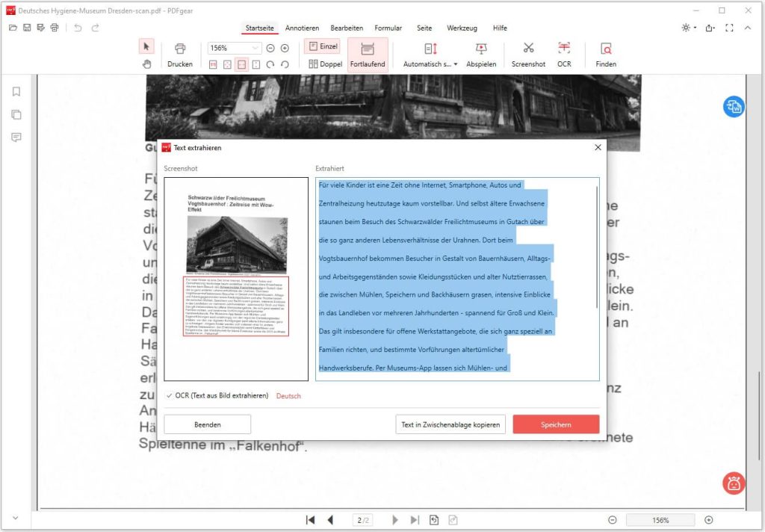Enable Einzel single page view
Image resolution: width=765 pixels, height=532 pixels.
click(322, 45)
